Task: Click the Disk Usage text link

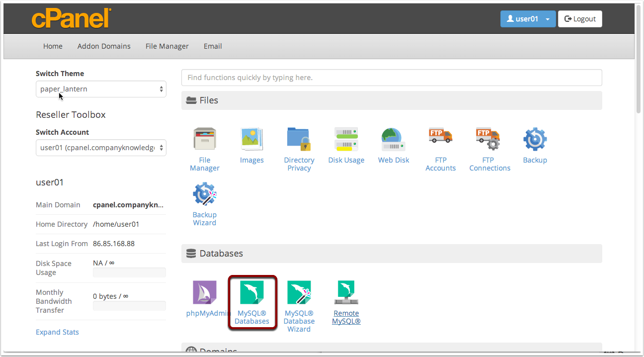Action: tap(346, 160)
